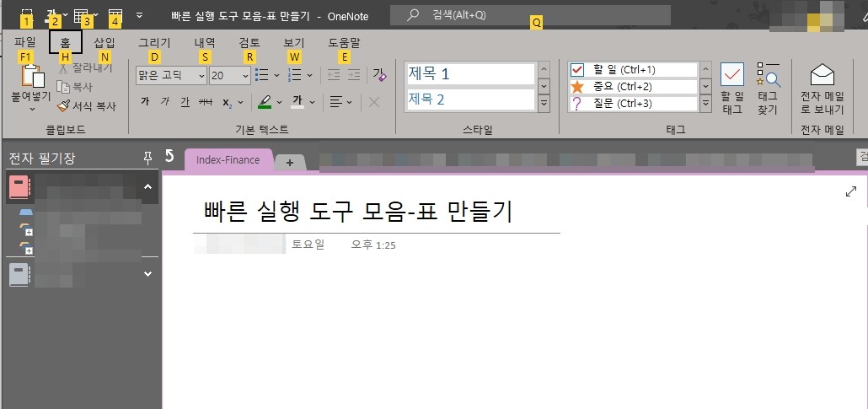
Task: Open the Help (도움말) tab
Action: tap(344, 42)
